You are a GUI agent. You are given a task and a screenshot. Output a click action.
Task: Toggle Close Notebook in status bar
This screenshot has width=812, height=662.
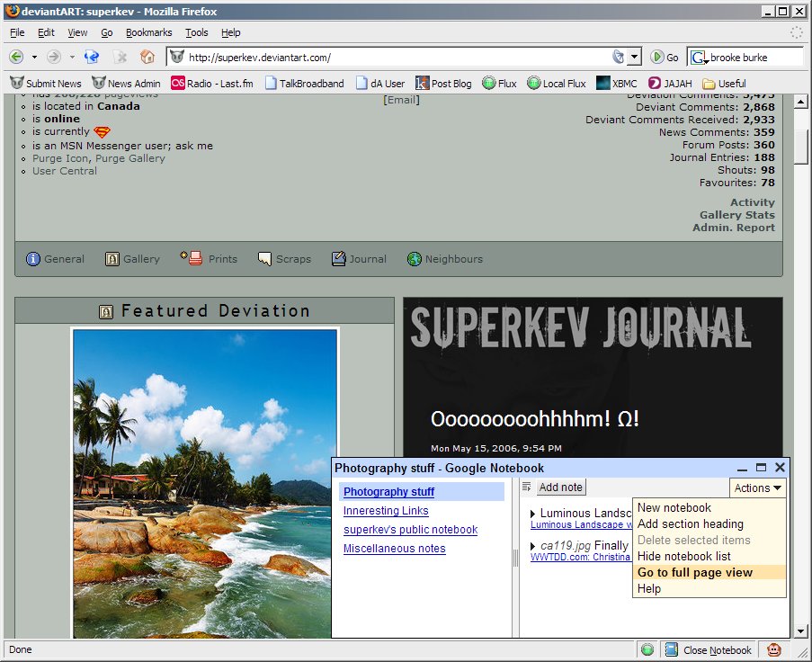(x=708, y=650)
